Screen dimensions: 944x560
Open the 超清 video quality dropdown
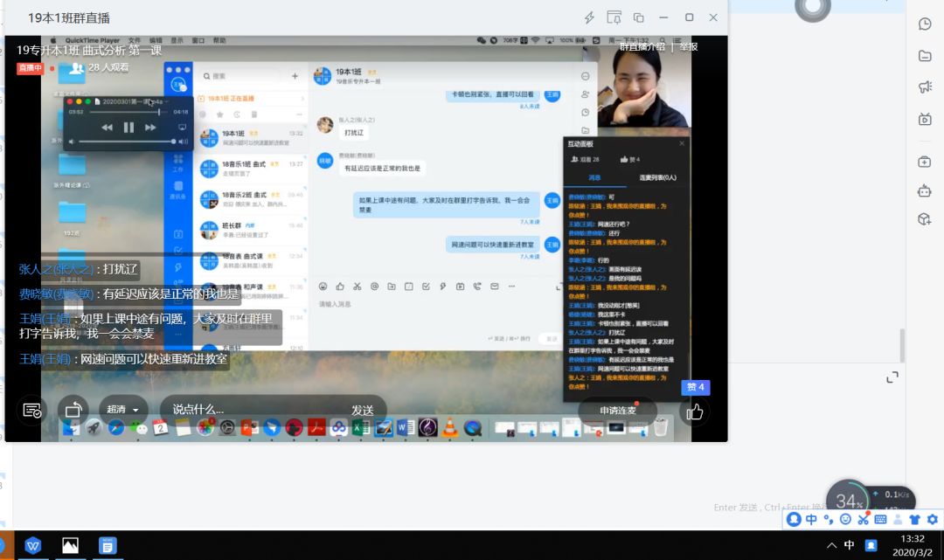[x=123, y=410]
